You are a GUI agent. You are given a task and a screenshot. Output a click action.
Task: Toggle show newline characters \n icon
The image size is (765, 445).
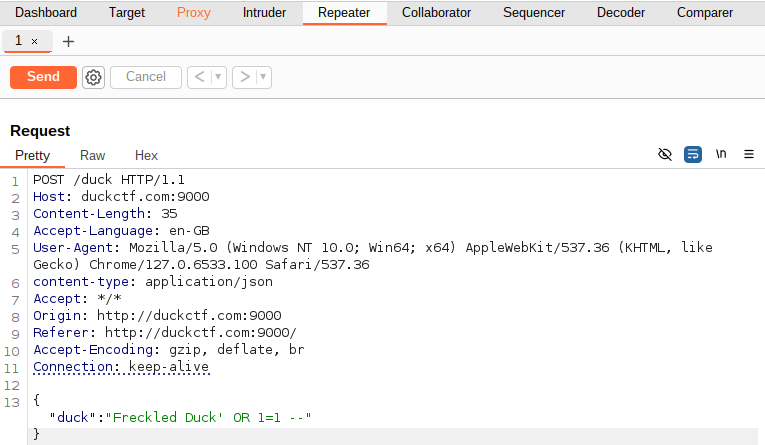click(x=721, y=154)
